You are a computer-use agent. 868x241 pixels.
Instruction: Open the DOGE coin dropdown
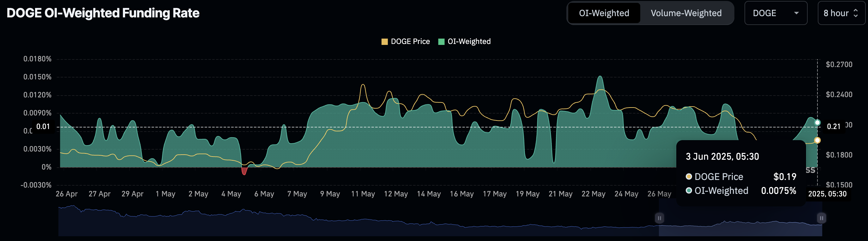776,13
